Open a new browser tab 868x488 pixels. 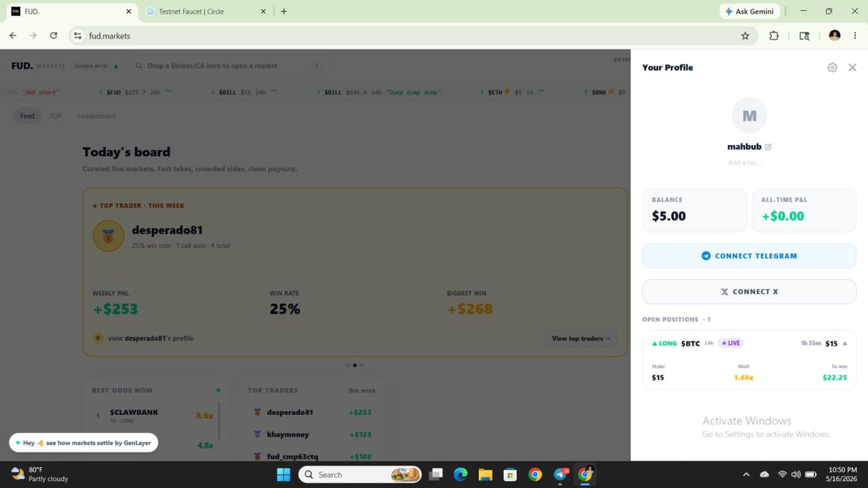pos(284,12)
